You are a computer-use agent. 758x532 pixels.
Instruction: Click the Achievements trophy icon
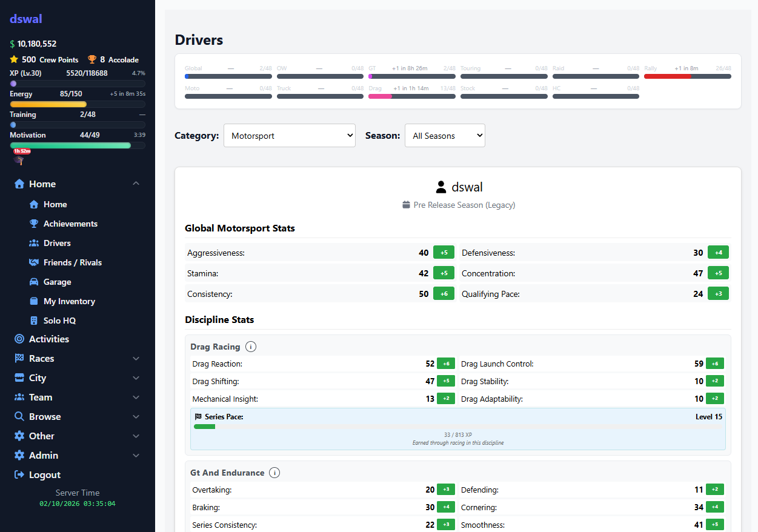point(34,224)
